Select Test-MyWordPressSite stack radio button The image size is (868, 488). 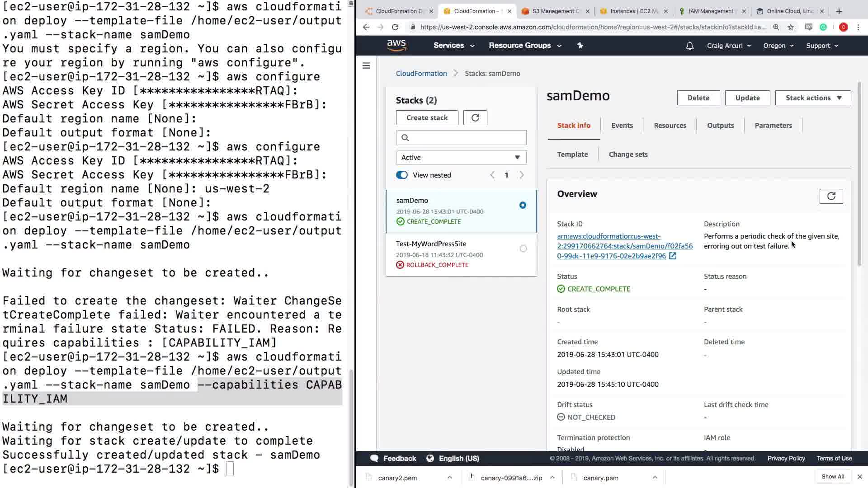pyautogui.click(x=523, y=249)
